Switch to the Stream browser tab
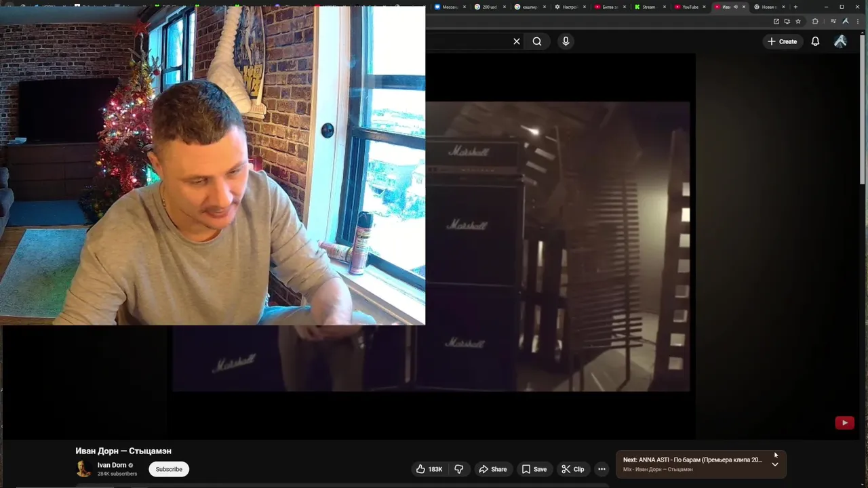The image size is (868, 488). 650,7
